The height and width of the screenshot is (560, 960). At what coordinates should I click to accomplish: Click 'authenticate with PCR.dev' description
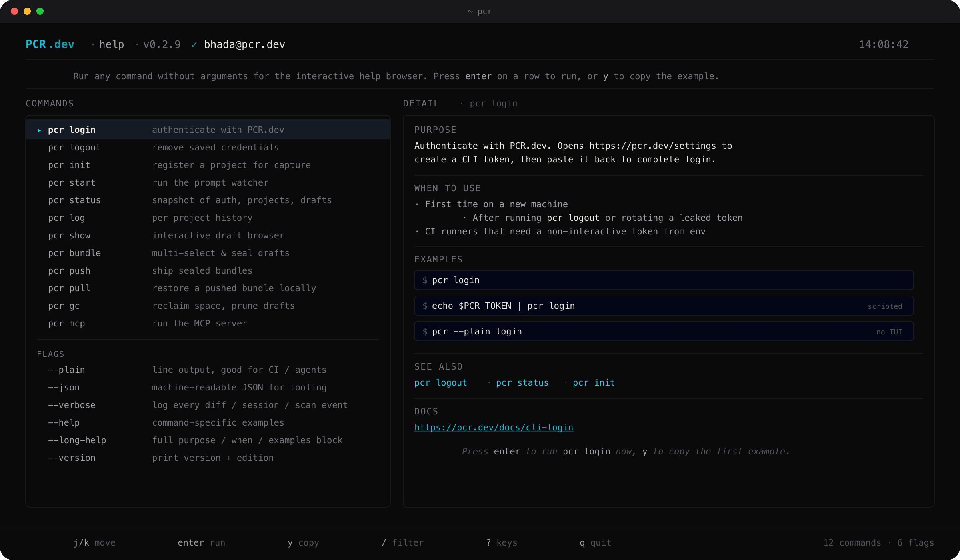click(x=218, y=130)
